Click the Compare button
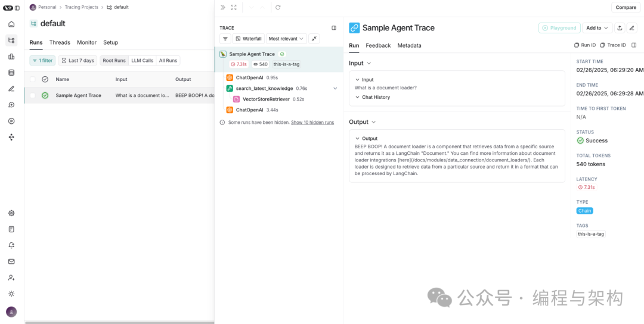Screen dimensions: 644x324 tap(626, 7)
